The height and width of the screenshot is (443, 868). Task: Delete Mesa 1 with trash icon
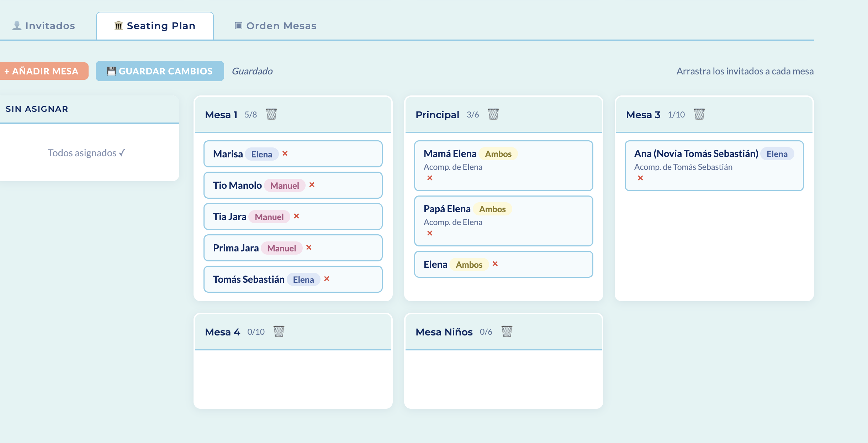tap(271, 114)
